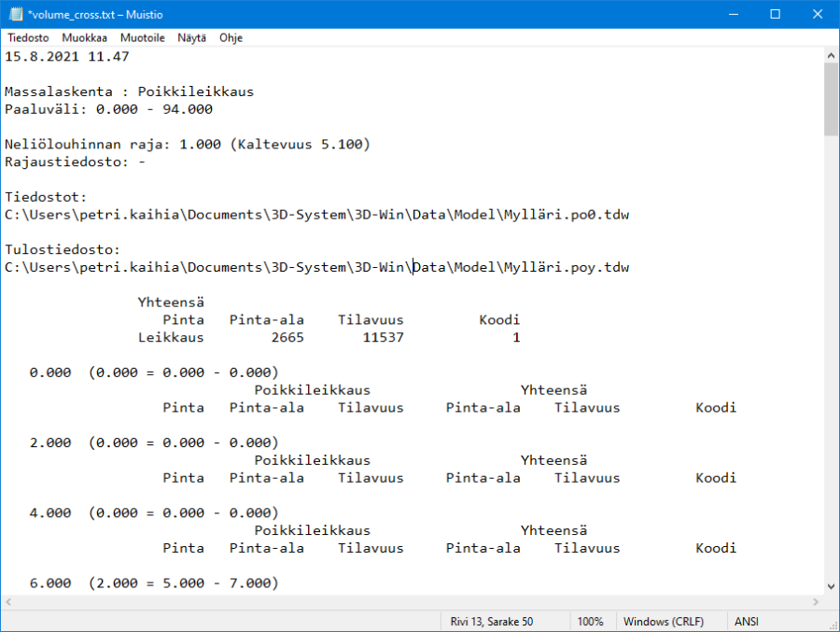Viewport: 840px width, 632px height.
Task: Click the vertical scrollbar up arrow
Action: pyautogui.click(x=831, y=55)
